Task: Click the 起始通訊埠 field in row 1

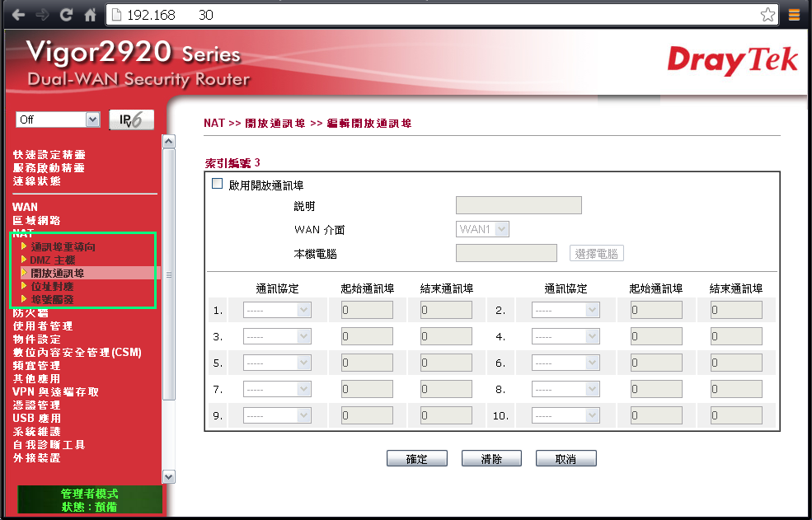Action: (367, 310)
